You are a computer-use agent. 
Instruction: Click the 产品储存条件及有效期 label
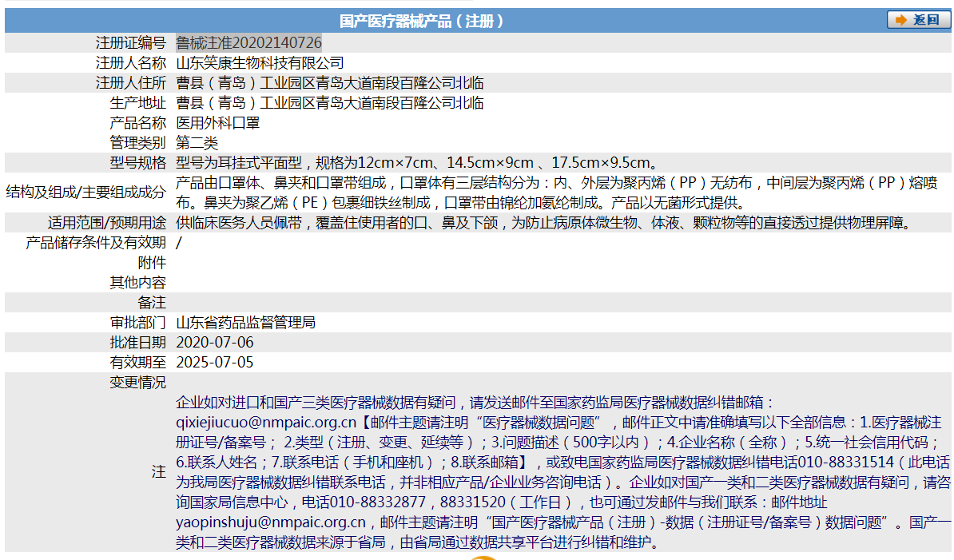96,243
